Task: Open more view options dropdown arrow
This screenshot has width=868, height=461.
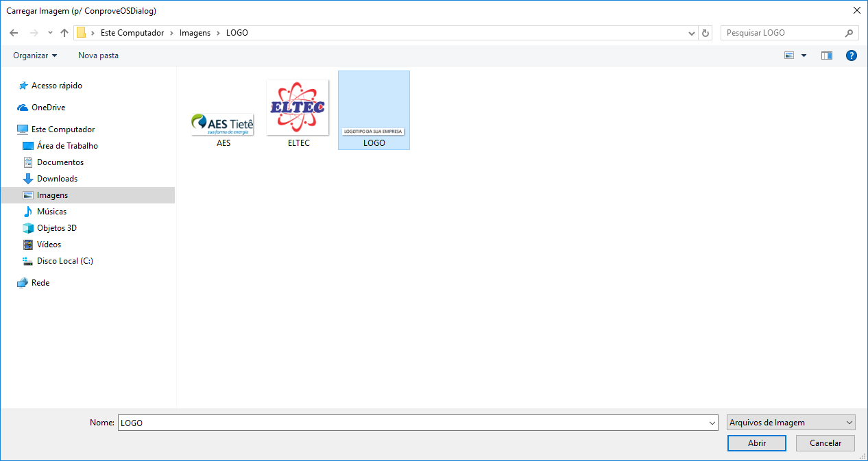Action: pos(804,55)
